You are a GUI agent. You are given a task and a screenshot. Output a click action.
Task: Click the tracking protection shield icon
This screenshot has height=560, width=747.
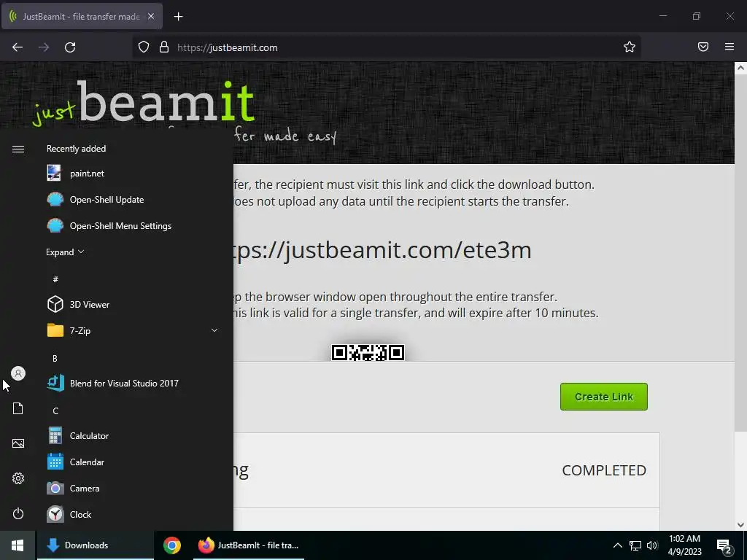tap(144, 47)
